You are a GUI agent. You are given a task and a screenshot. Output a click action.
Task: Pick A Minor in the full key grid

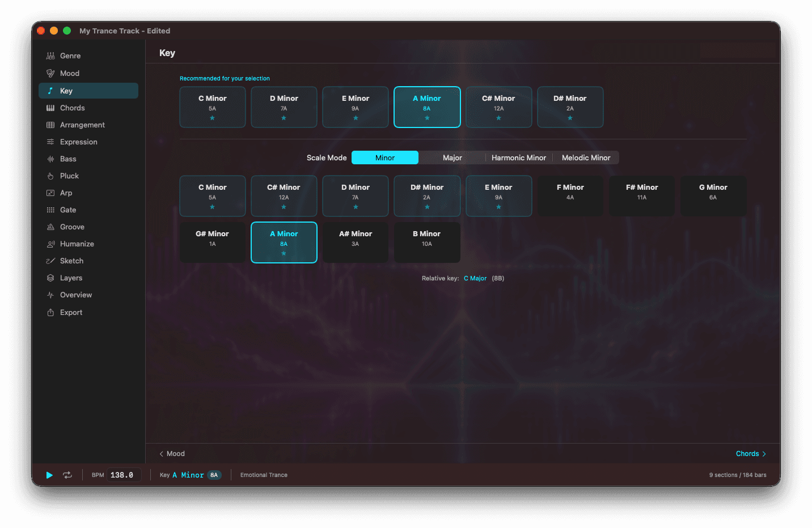[x=284, y=242]
